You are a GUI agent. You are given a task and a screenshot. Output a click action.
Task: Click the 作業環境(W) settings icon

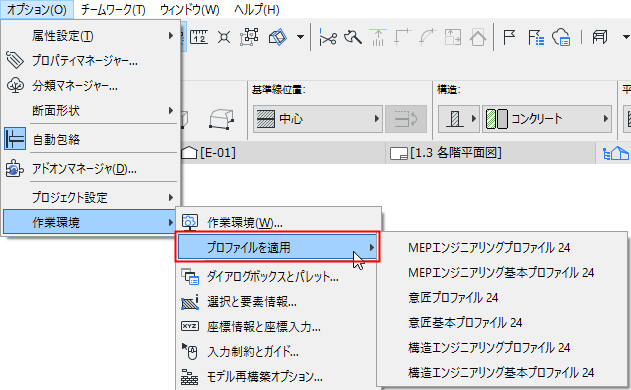(x=190, y=221)
